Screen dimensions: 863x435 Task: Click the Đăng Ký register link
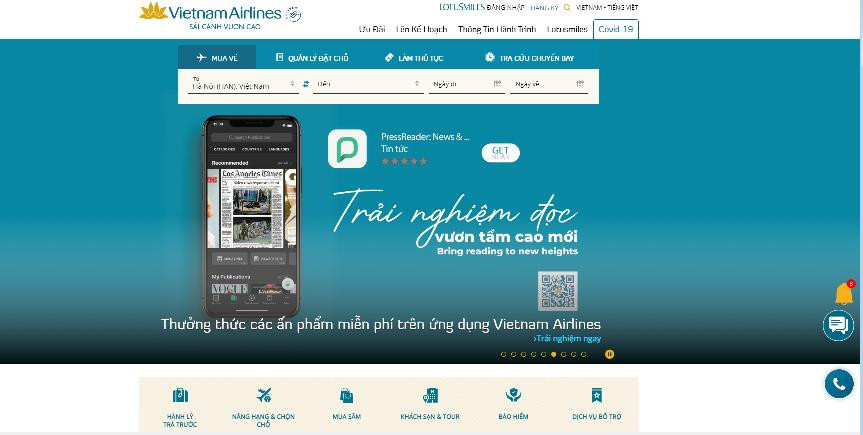pyautogui.click(x=544, y=8)
